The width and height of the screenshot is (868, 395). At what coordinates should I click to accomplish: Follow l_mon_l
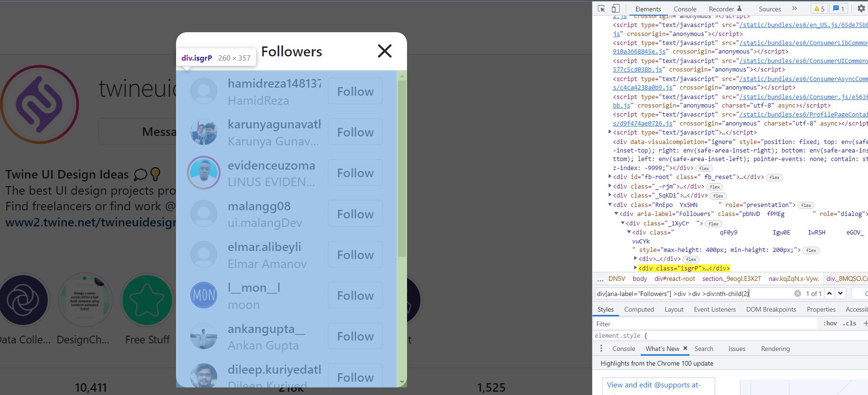[355, 296]
